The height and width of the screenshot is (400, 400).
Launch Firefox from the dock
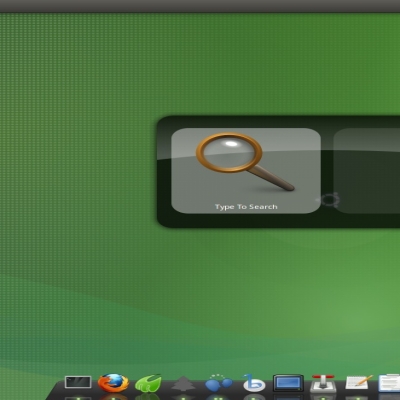pyautogui.click(x=113, y=383)
